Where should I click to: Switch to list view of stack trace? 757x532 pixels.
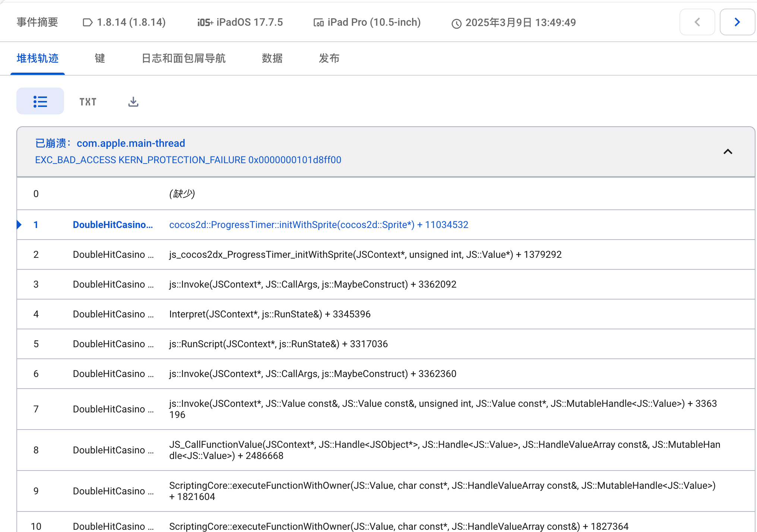pyautogui.click(x=40, y=101)
